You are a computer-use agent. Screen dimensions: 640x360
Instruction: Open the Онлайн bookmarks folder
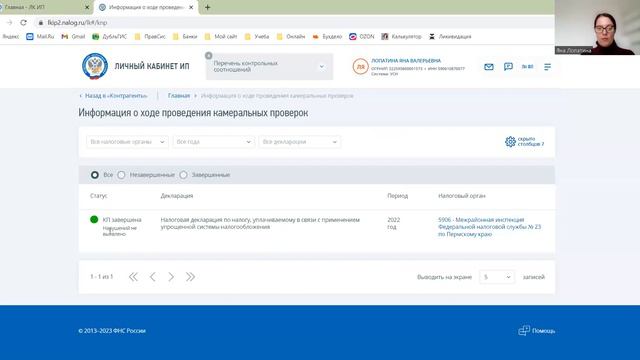291,36
